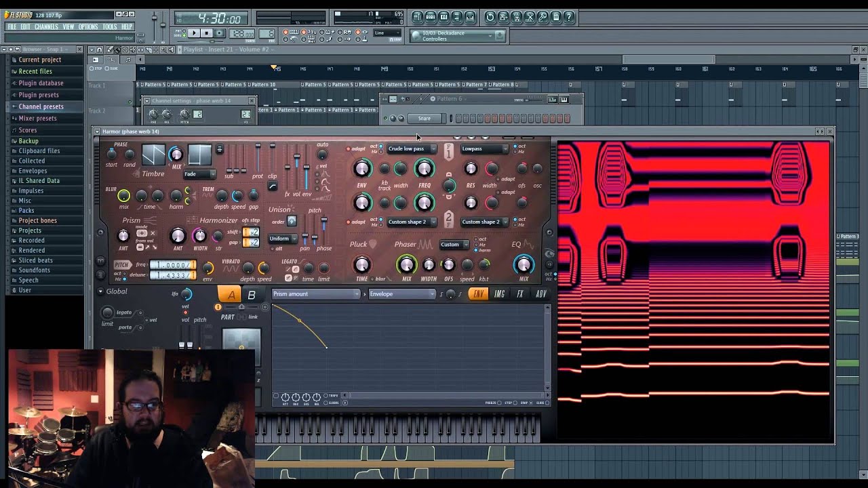Open the EDIT menu
The width and height of the screenshot is (868, 488).
(25, 26)
